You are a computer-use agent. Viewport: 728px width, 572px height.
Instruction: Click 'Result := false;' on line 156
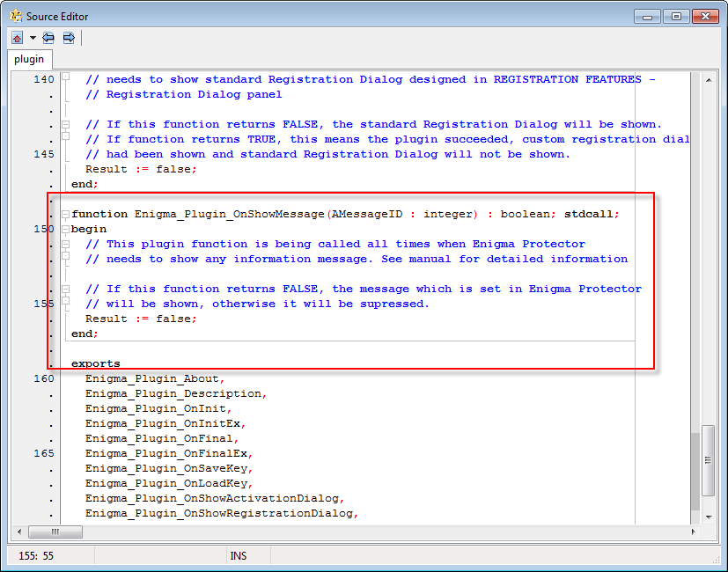[x=141, y=319]
